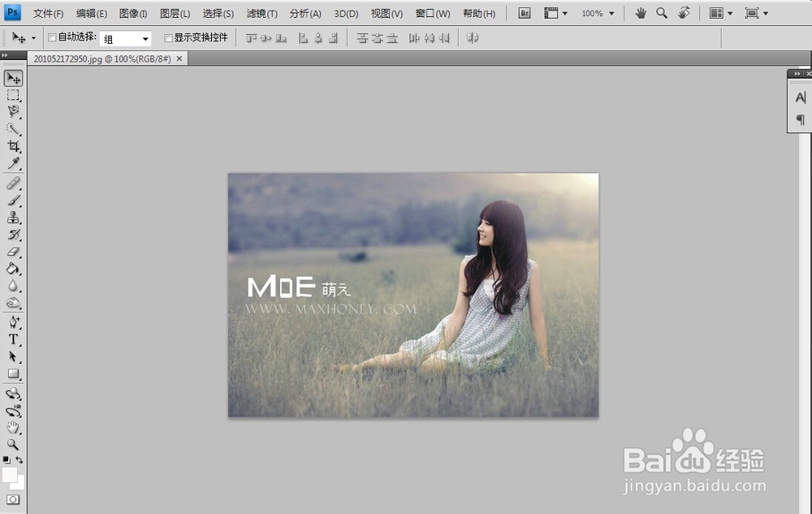Reset default foreground and background colors
812x514 pixels.
[x=6, y=460]
